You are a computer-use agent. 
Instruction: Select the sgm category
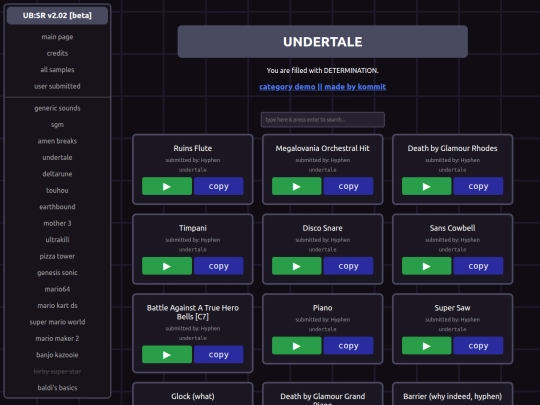click(x=57, y=125)
